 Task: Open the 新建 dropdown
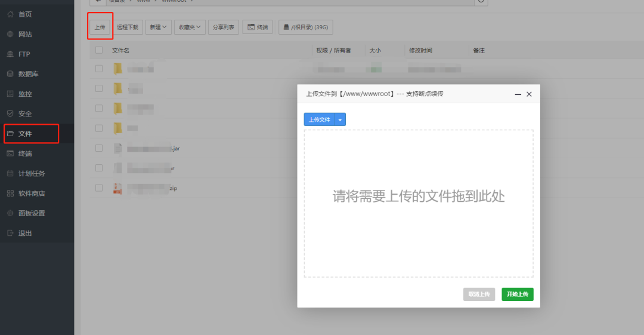point(158,27)
